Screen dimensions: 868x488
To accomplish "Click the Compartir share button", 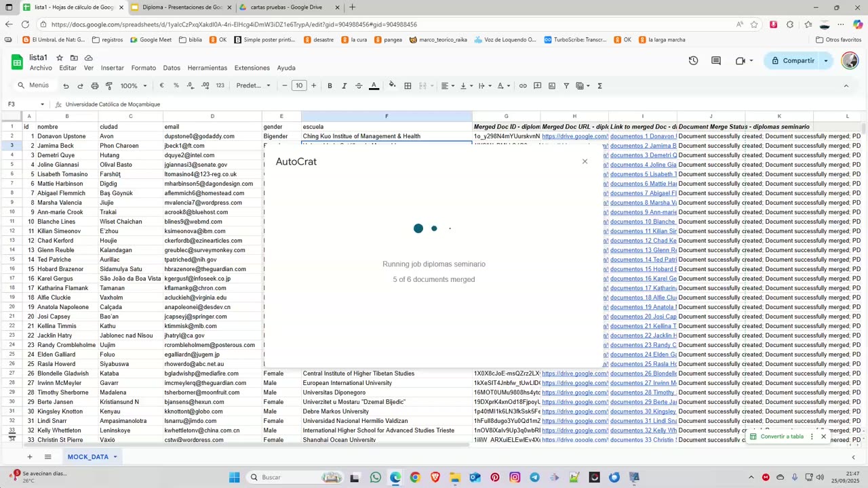I will 792,61.
